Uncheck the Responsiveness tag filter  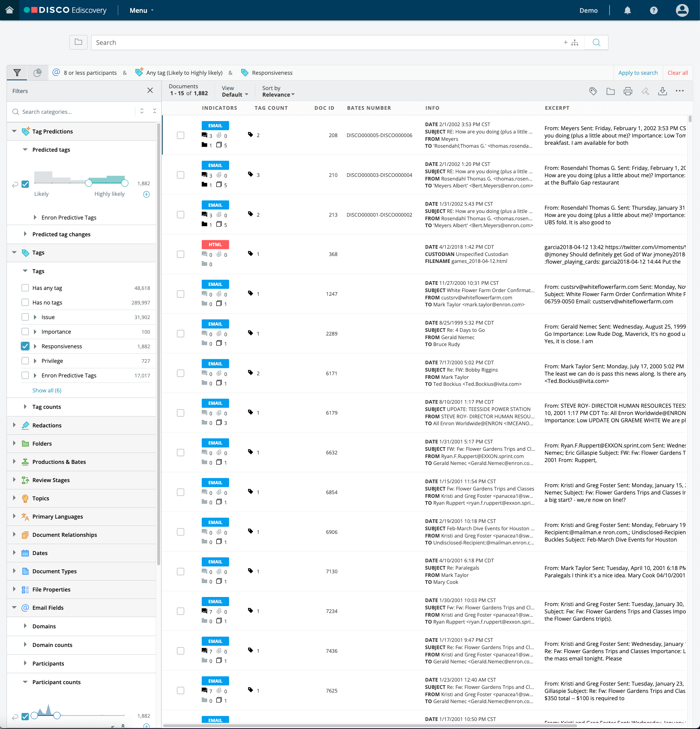coord(25,346)
